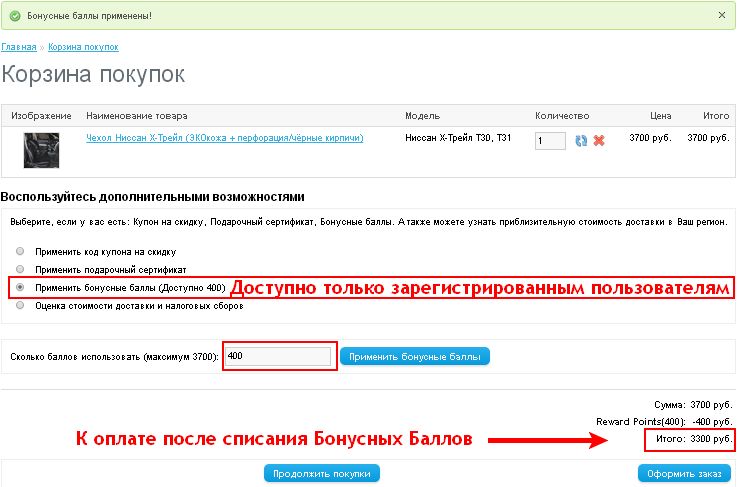
Task: Click the bonus points amount field
Action: (x=278, y=356)
